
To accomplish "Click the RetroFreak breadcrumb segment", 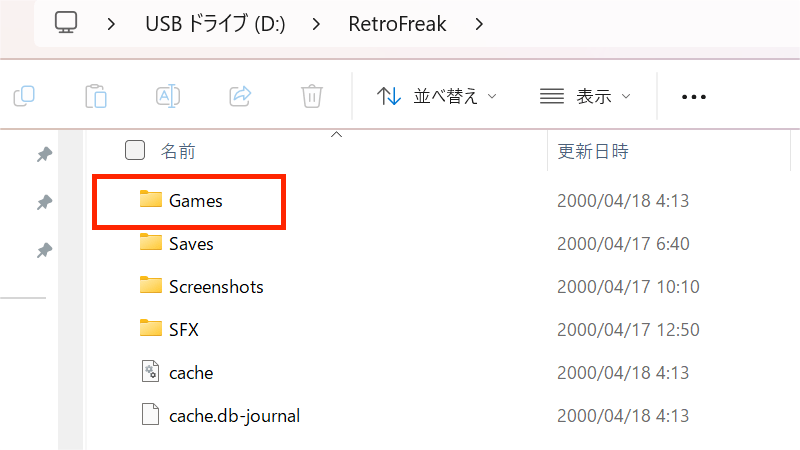I will pos(397,24).
